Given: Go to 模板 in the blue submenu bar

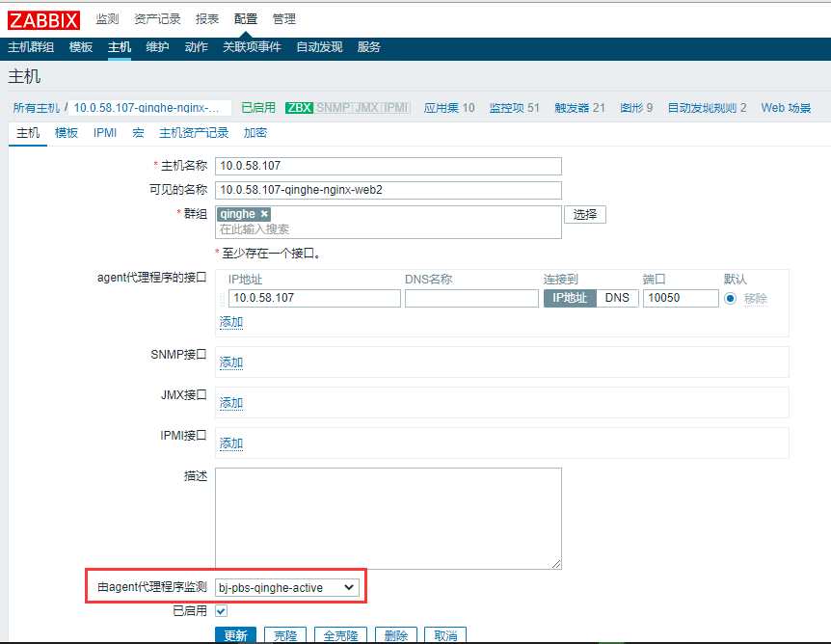Looking at the screenshot, I should click(x=81, y=47).
